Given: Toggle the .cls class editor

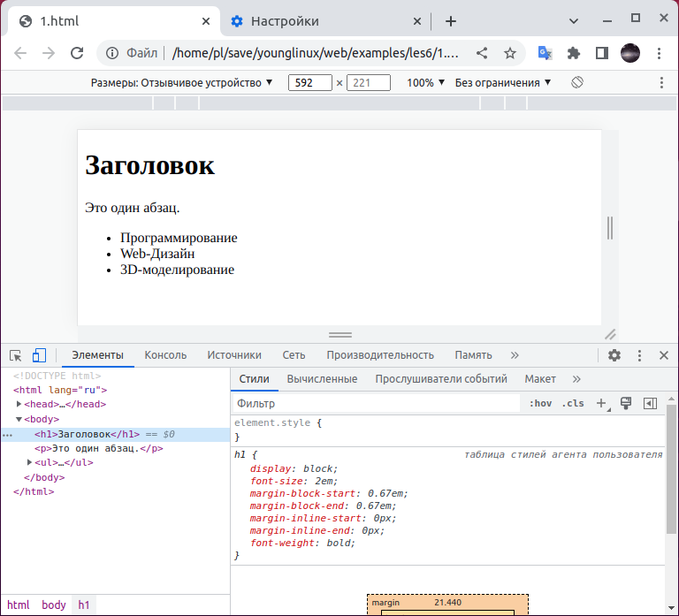Looking at the screenshot, I should tap(573, 404).
